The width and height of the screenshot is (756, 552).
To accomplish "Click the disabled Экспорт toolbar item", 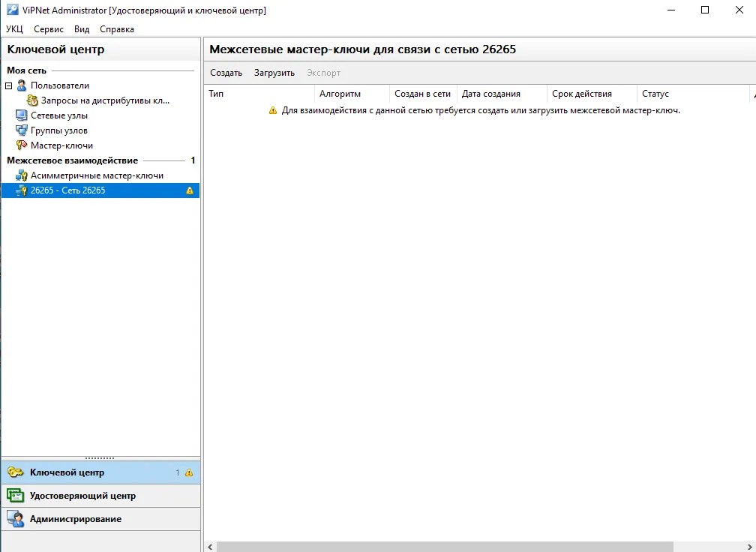I will (x=323, y=73).
